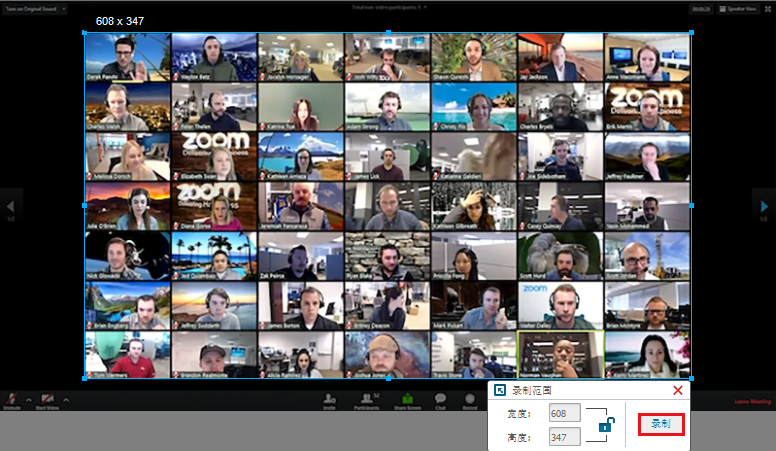
Task: Open the Invite icon in Zoom toolbar
Action: point(329,399)
